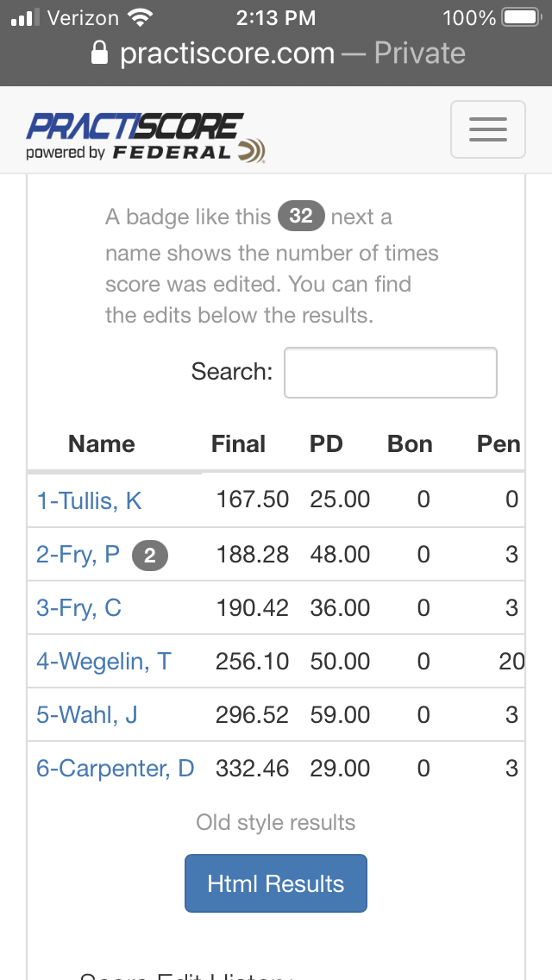Open 4-Wegelin, T shooter details
This screenshot has width=552, height=980.
[x=103, y=662]
